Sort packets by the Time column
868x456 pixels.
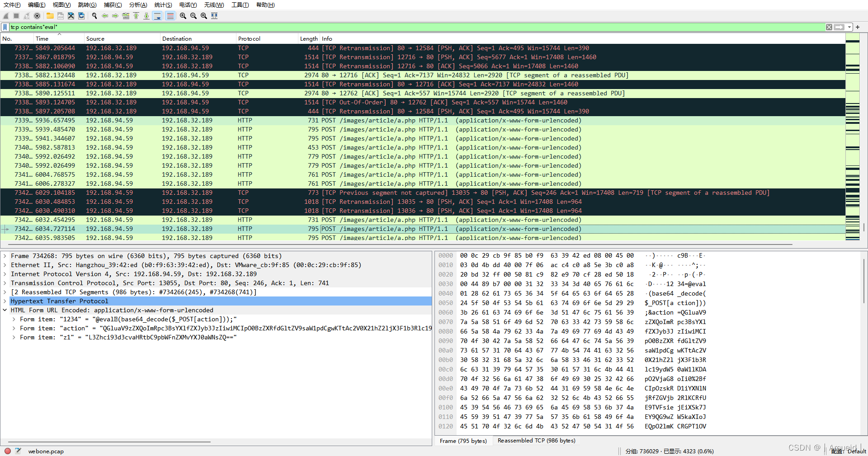[59, 39]
